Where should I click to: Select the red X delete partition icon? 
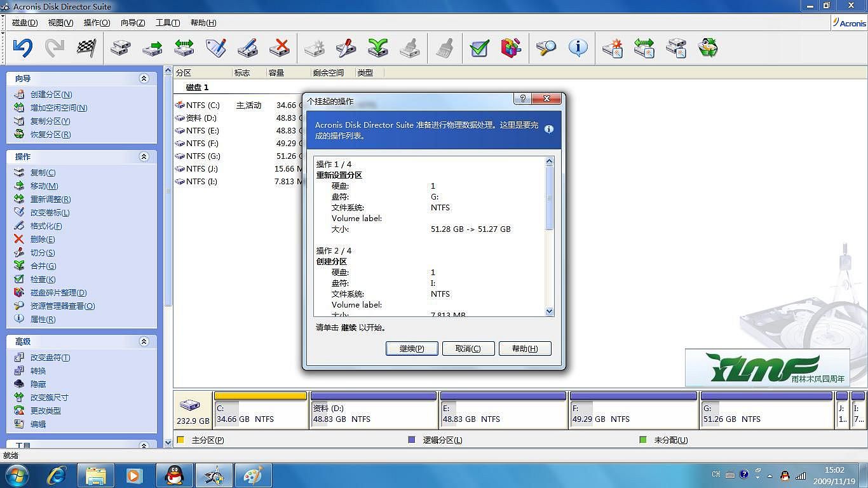(x=279, y=48)
